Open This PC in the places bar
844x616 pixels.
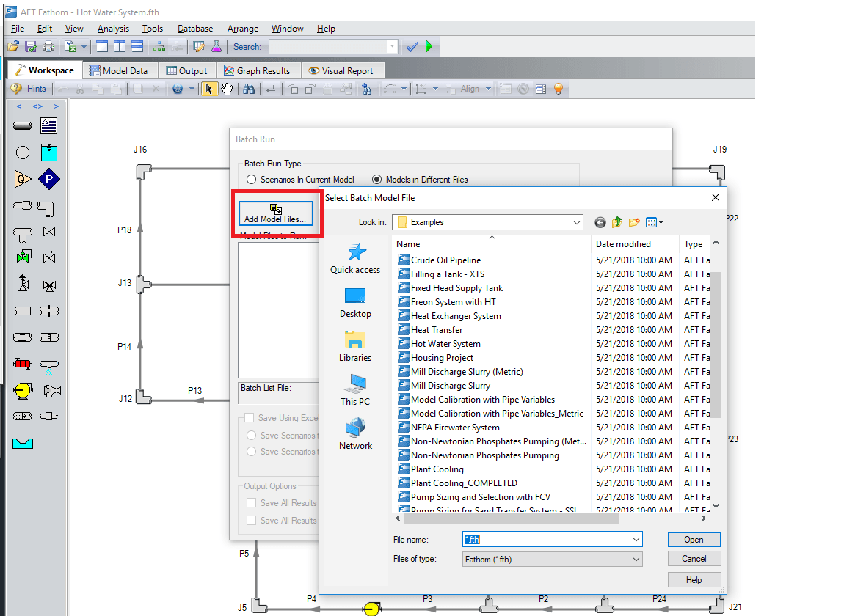(x=355, y=389)
